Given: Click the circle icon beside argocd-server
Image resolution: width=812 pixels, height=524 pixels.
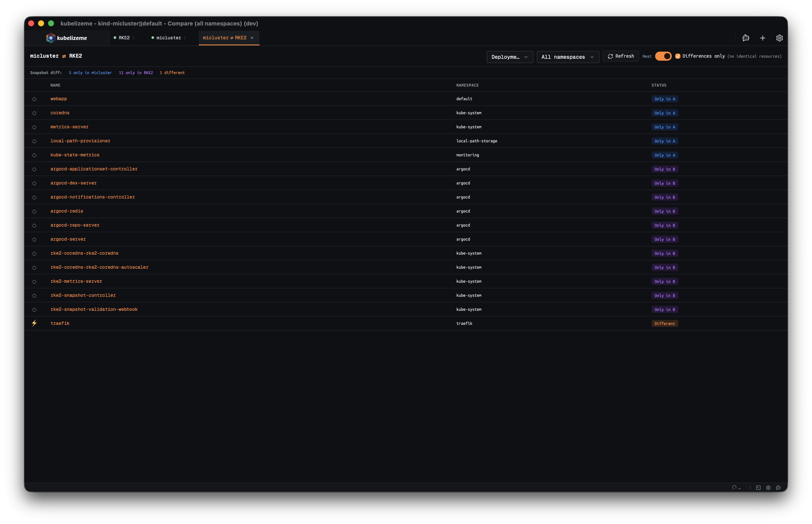Looking at the screenshot, I should 34,240.
